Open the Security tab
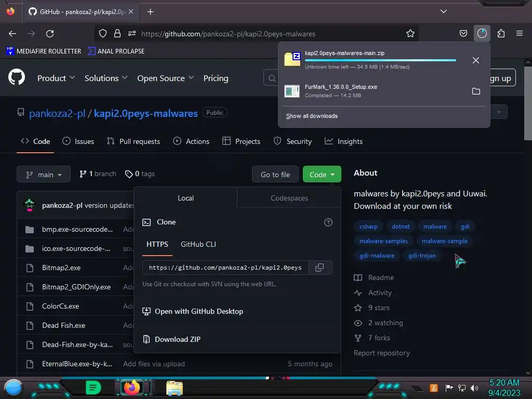Viewport: 532px width, 399px height. pyautogui.click(x=292, y=141)
